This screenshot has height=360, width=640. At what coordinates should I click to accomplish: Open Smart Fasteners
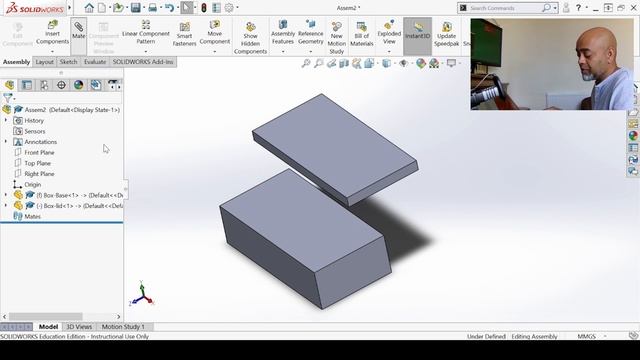pos(184,34)
